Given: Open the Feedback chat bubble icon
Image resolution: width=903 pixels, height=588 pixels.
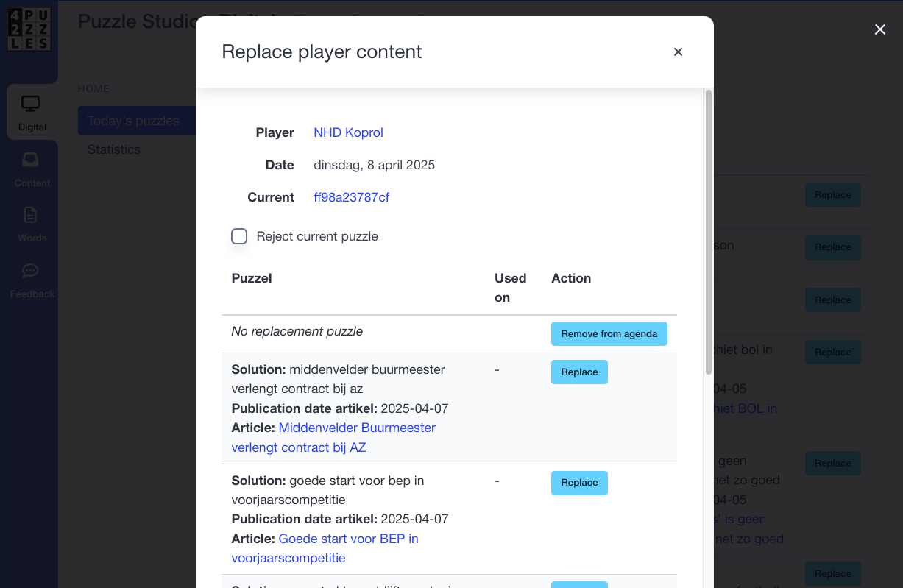Looking at the screenshot, I should (30, 271).
